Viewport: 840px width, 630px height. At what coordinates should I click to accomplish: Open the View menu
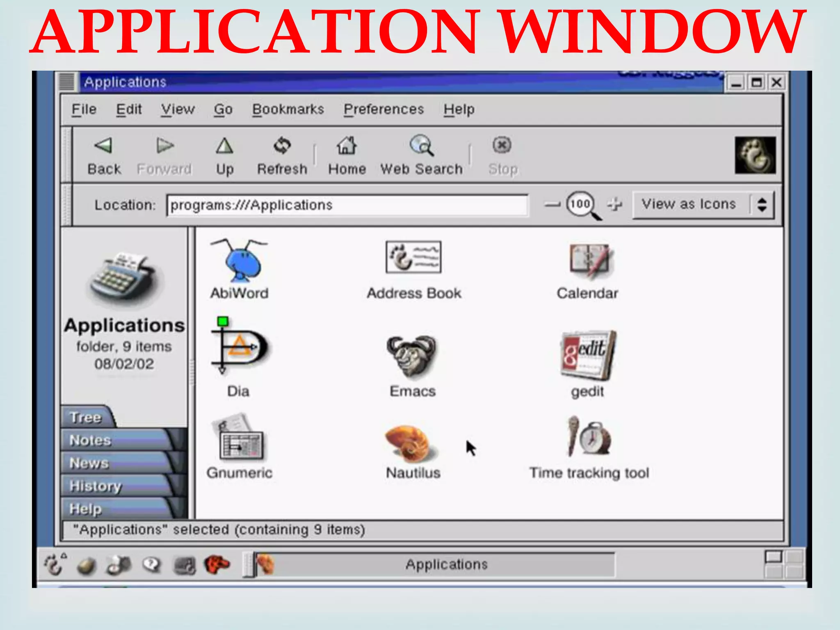click(x=178, y=110)
